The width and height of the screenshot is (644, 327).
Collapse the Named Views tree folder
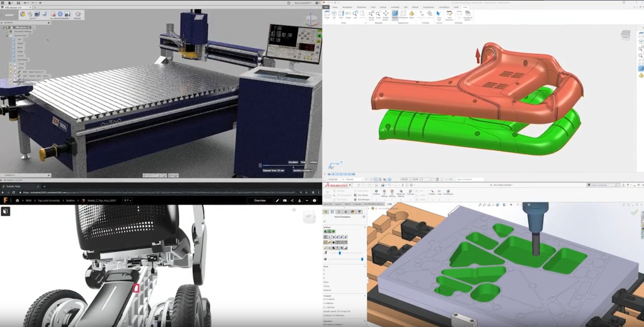pyautogui.click(x=7, y=35)
